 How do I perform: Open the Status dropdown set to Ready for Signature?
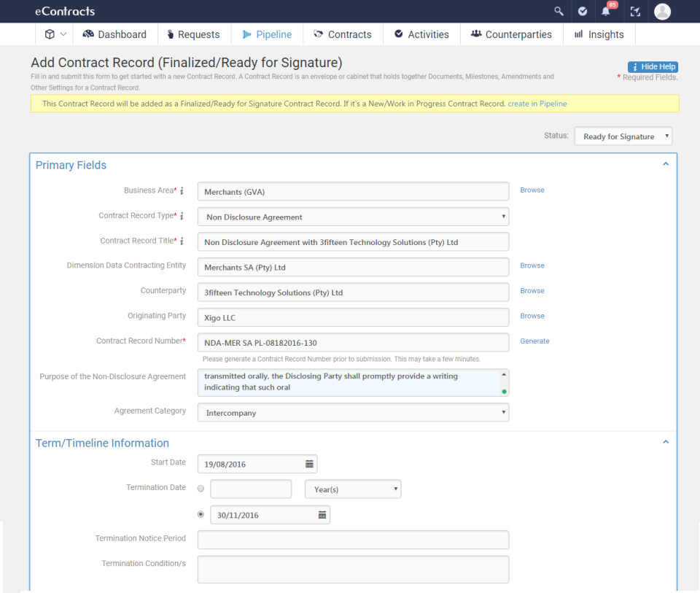point(623,136)
